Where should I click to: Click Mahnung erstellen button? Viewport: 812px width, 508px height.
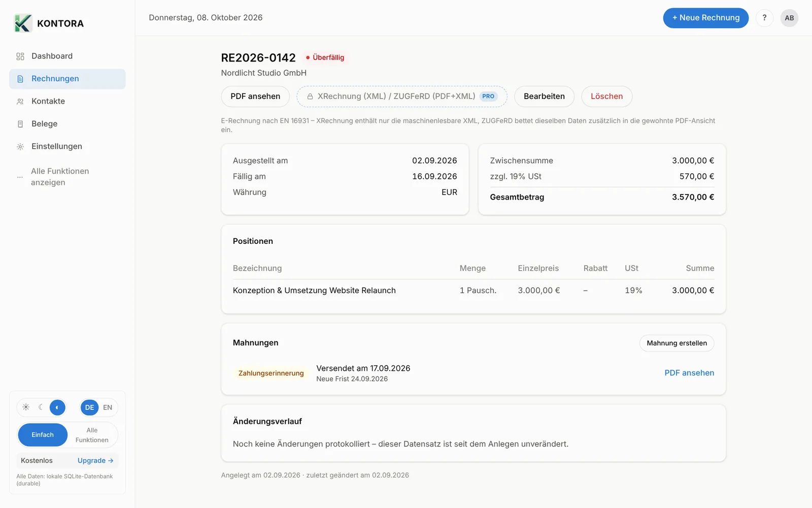[676, 343]
